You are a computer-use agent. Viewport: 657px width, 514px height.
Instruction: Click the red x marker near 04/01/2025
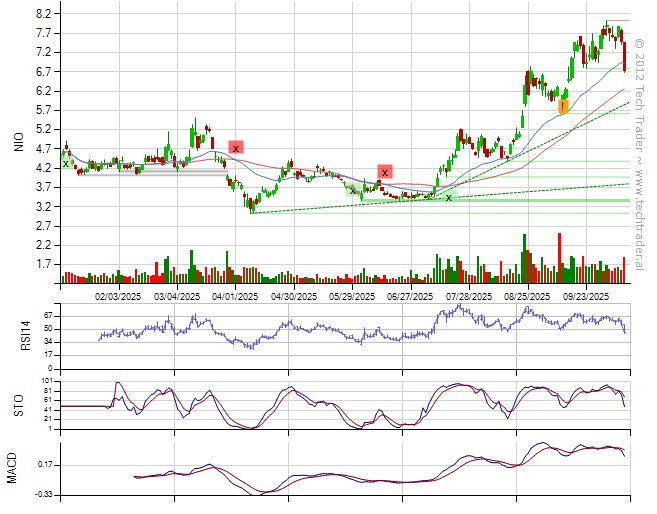[x=236, y=147]
